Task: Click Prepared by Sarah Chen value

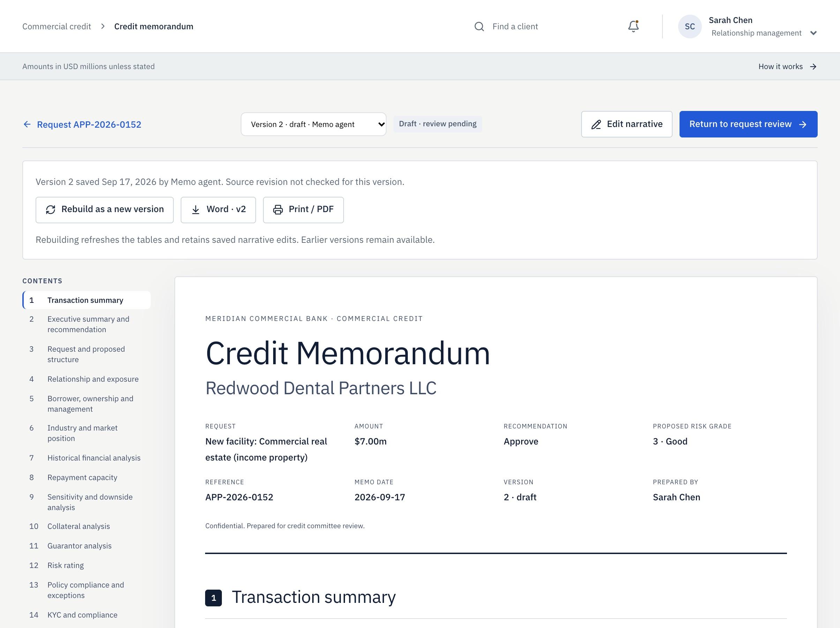Action: 676,497
